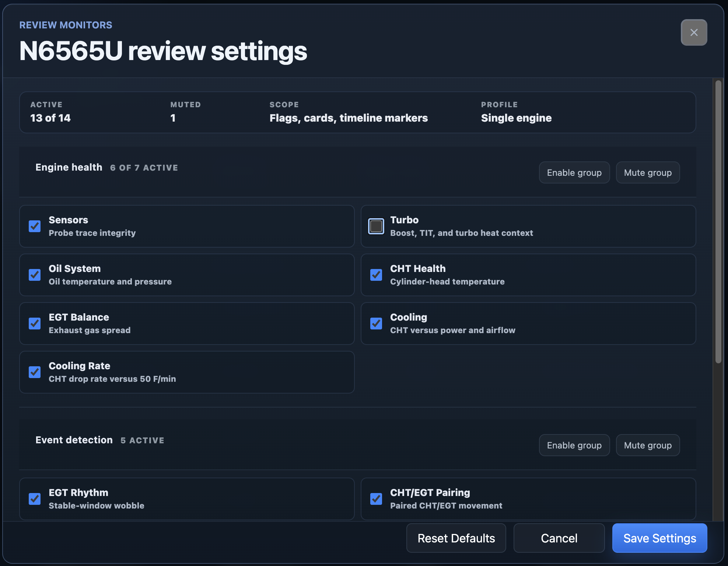
Task: Close the review settings dialog
Action: pyautogui.click(x=694, y=32)
